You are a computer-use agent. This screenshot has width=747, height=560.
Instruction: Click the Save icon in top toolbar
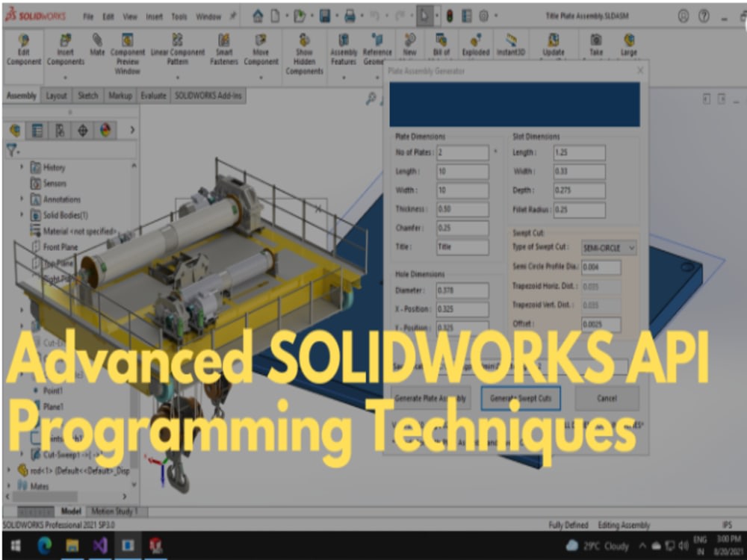click(x=325, y=16)
